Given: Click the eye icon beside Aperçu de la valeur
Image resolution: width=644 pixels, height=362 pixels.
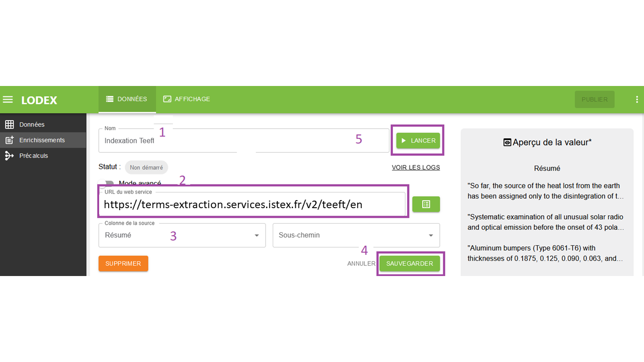Looking at the screenshot, I should point(507,143).
